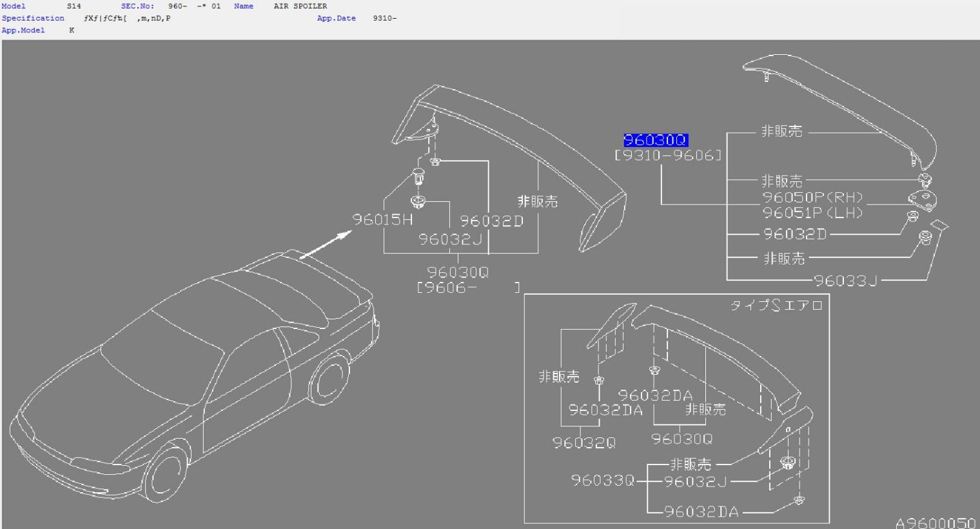Select 96032D label next to 96015H

pos(491,221)
